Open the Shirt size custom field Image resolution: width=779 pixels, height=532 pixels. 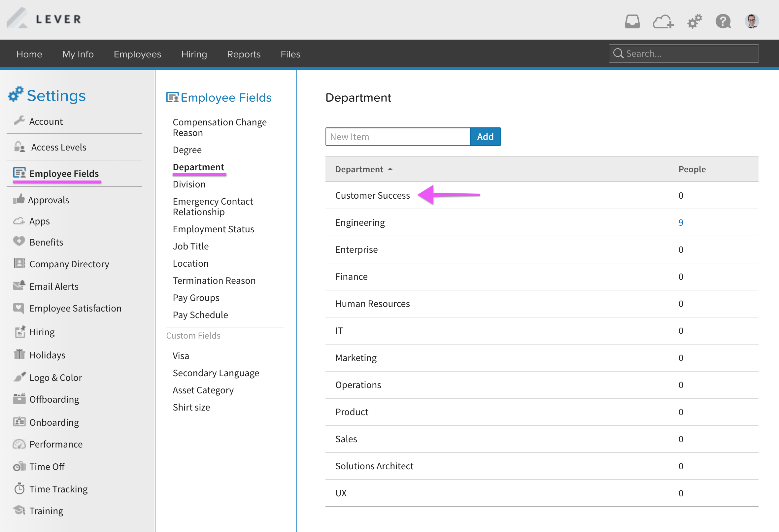(191, 407)
